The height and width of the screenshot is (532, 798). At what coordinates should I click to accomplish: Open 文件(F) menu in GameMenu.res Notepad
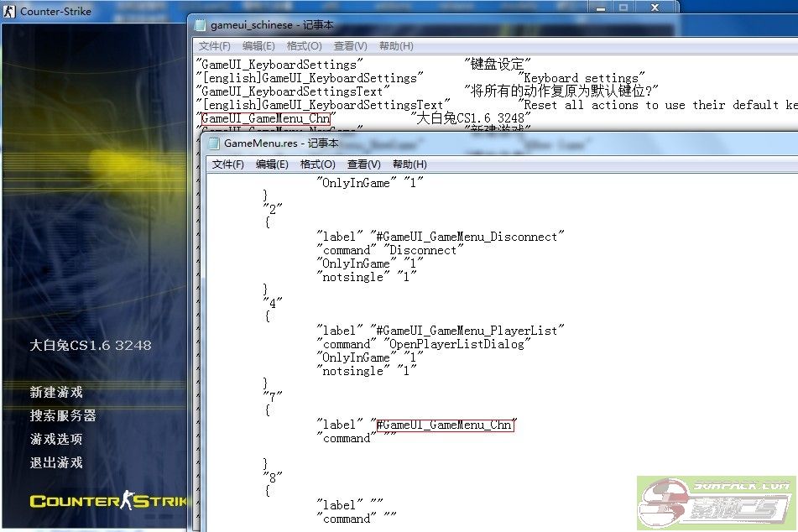(x=228, y=164)
